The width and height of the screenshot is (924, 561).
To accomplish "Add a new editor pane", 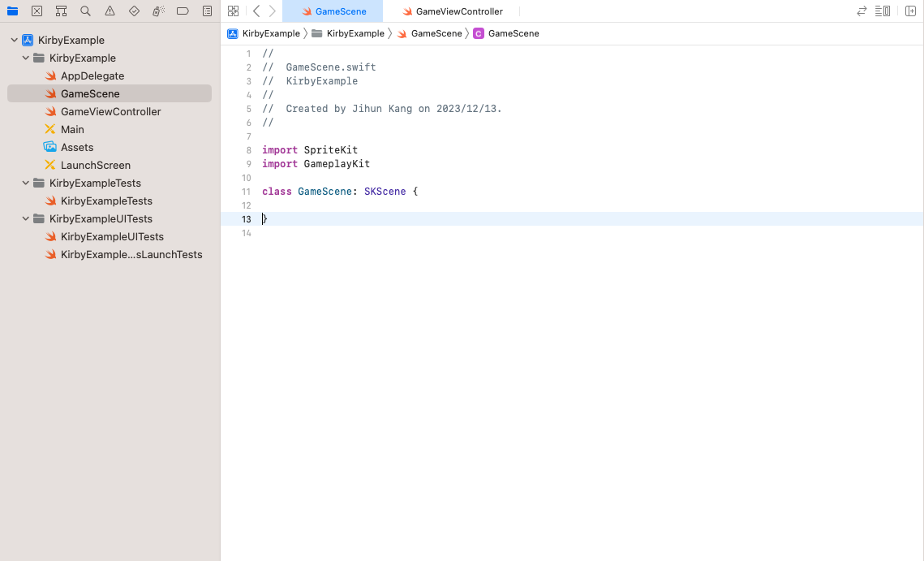I will pyautogui.click(x=910, y=11).
